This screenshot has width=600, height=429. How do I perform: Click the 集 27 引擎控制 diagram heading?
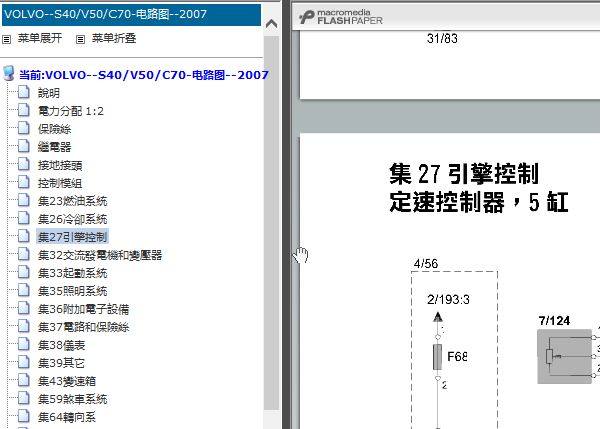tap(464, 174)
